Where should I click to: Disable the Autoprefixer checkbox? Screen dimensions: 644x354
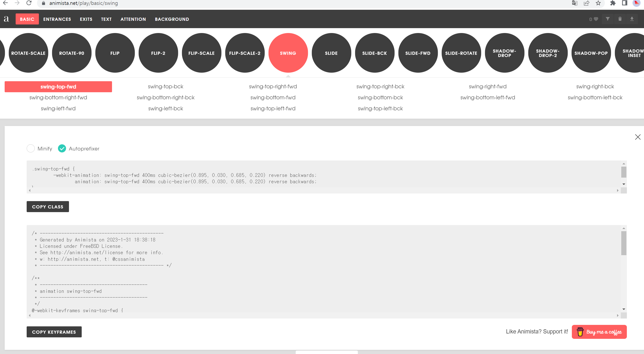click(x=62, y=148)
